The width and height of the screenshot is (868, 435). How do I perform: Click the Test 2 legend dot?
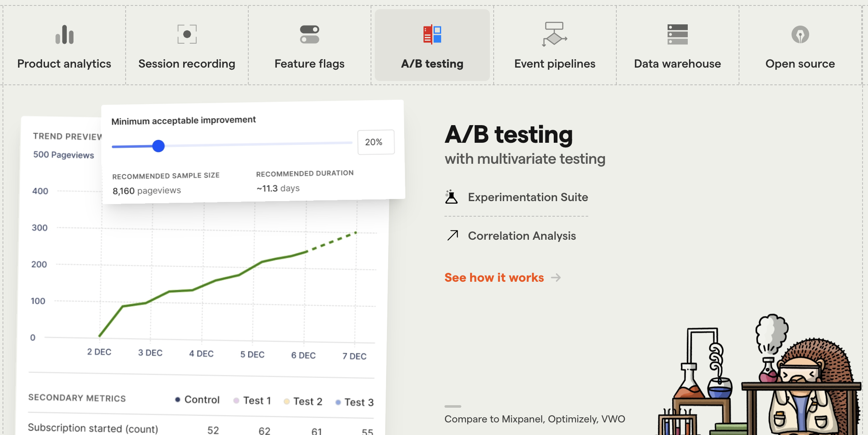[x=287, y=401]
